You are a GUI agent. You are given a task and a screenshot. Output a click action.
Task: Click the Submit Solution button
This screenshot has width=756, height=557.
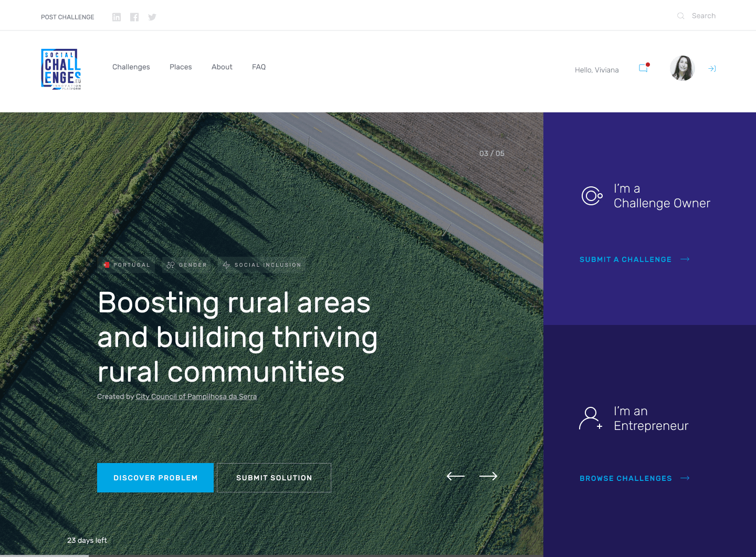(274, 478)
